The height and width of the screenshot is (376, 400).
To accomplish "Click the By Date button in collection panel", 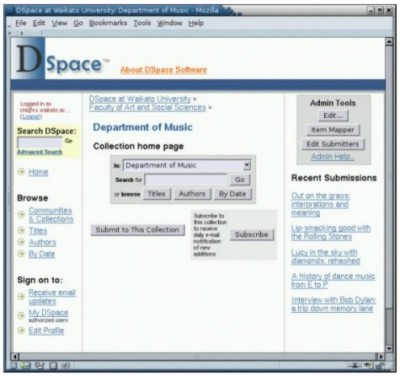I will (x=232, y=194).
